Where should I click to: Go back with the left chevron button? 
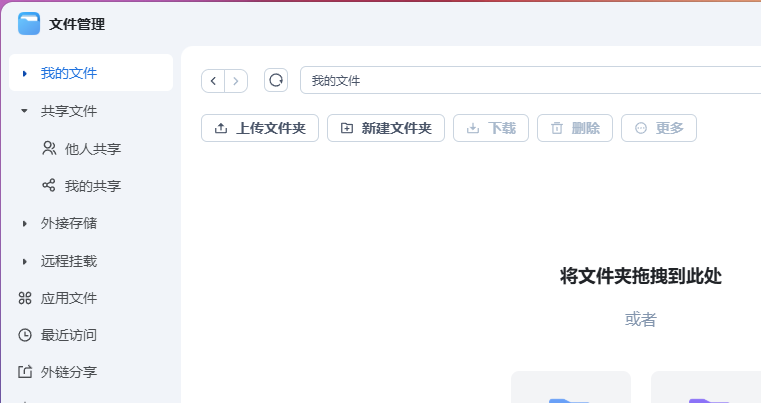(213, 81)
